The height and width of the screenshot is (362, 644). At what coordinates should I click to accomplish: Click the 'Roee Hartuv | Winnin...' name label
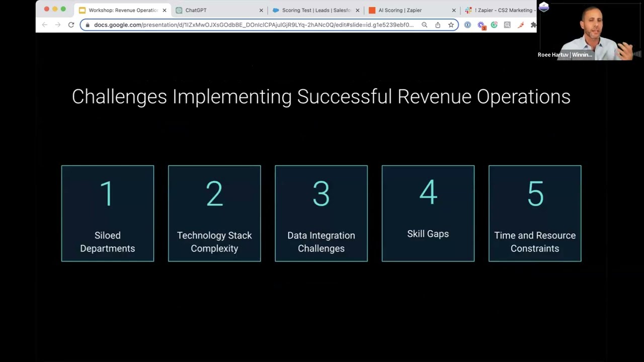point(565,55)
